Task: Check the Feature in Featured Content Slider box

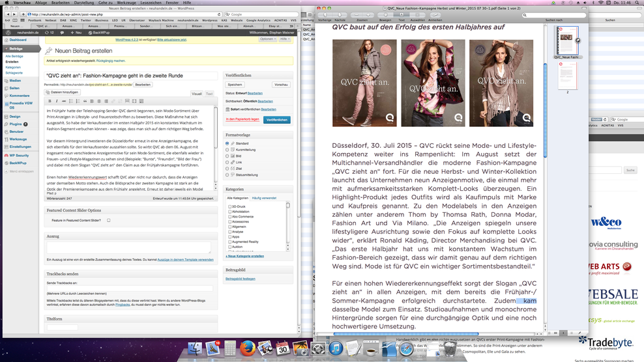Action: [x=108, y=221]
